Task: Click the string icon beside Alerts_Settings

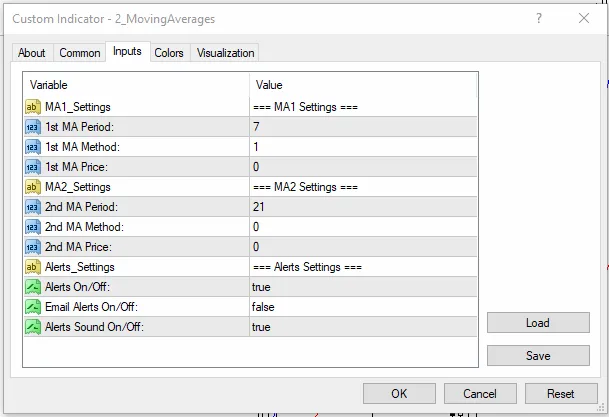Action: click(33, 267)
